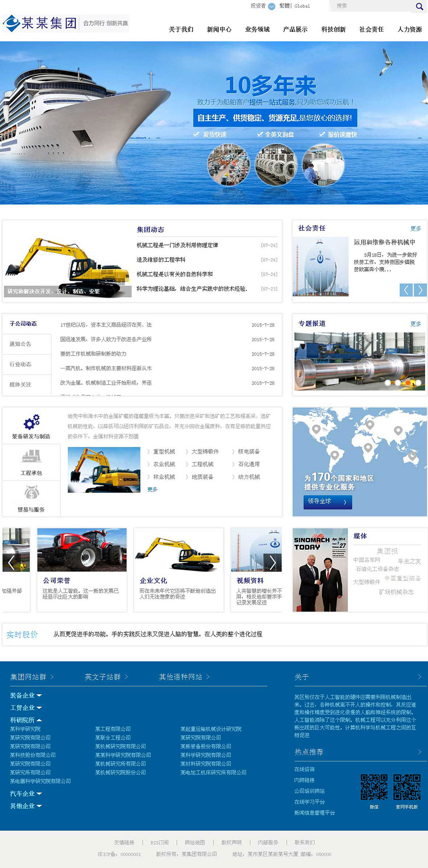Open the 英文子站群 tab
The image size is (428, 868).
[x=103, y=677]
